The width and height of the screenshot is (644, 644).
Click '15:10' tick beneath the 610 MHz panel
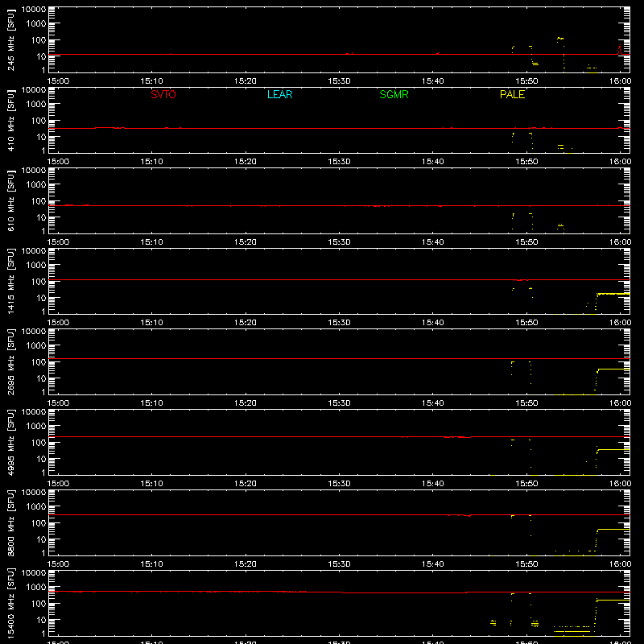(151, 242)
